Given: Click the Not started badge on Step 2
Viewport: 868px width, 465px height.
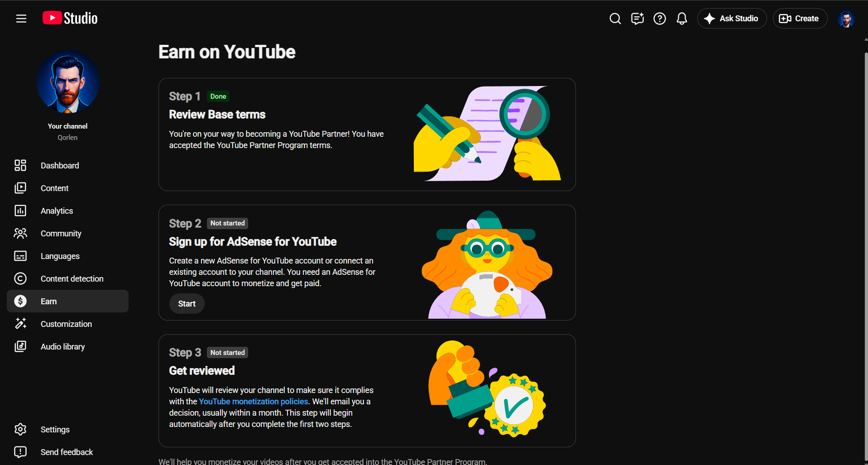Looking at the screenshot, I should click(228, 223).
